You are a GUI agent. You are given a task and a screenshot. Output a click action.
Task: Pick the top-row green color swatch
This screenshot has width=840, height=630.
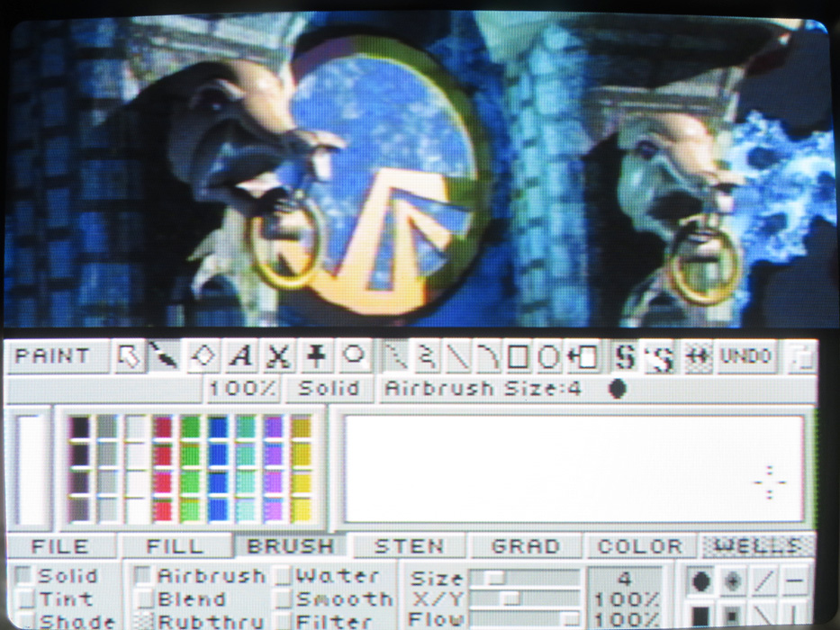click(x=190, y=427)
